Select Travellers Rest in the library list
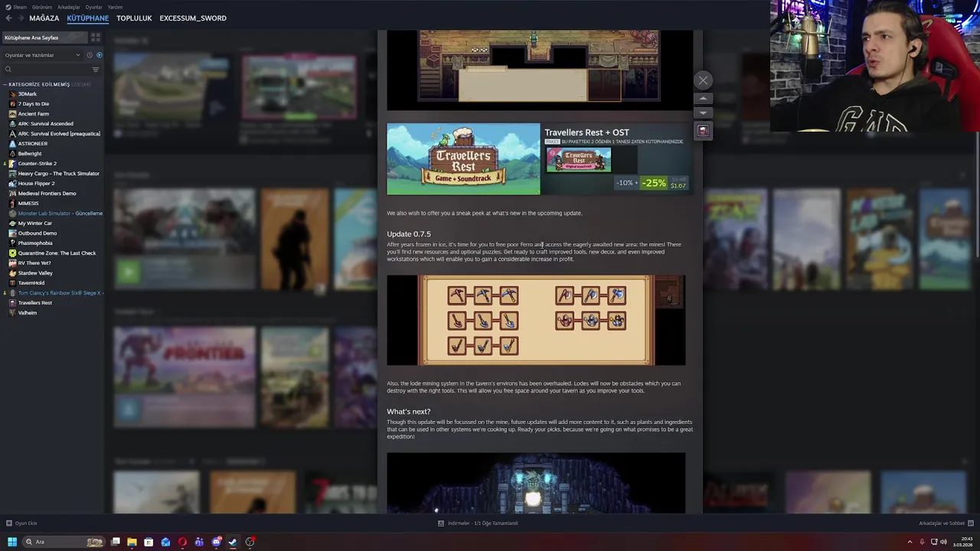Image resolution: width=980 pixels, height=551 pixels. [35, 303]
